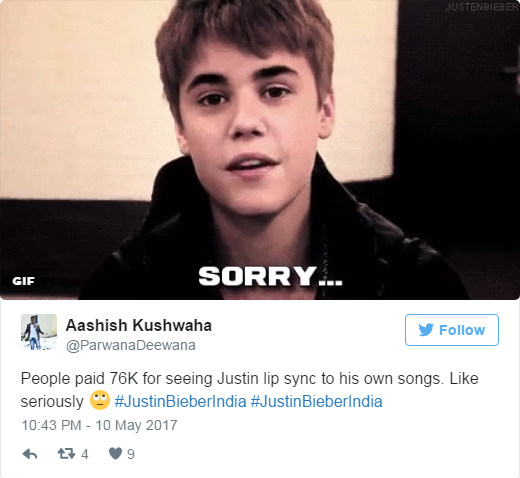This screenshot has height=478, width=520.
Task: Open the retweet count showing 4
Action: coord(85,454)
